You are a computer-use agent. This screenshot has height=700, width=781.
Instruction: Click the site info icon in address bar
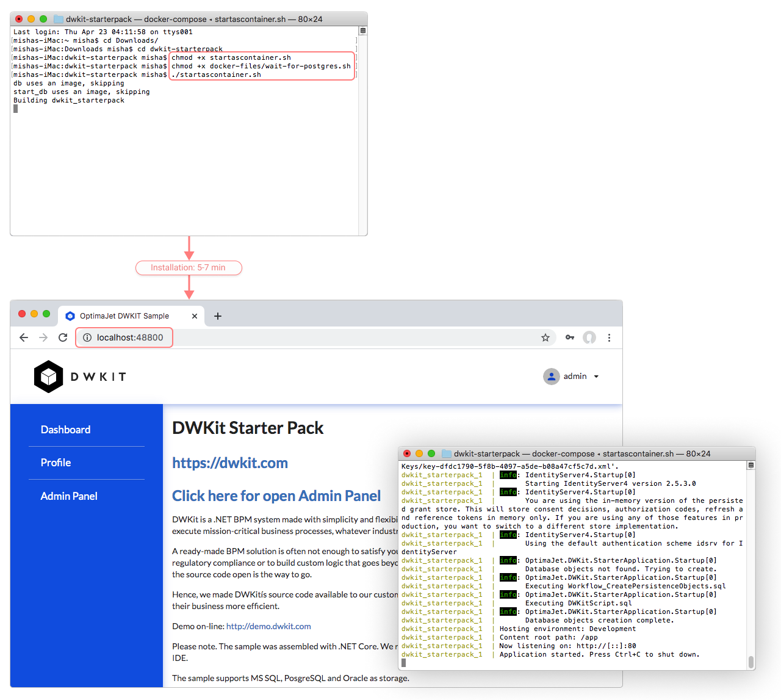click(87, 337)
